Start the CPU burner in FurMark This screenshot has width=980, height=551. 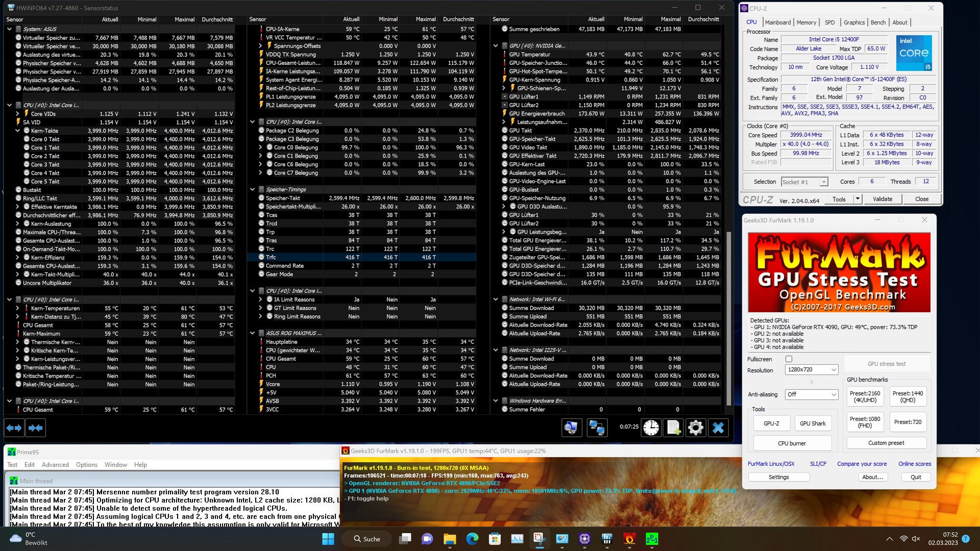792,443
